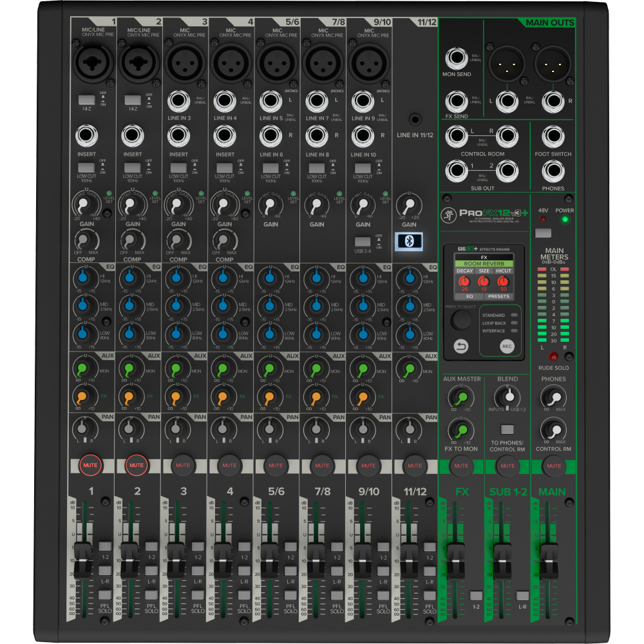Enable LOW CUT 100Hz on channel 3

(178, 167)
